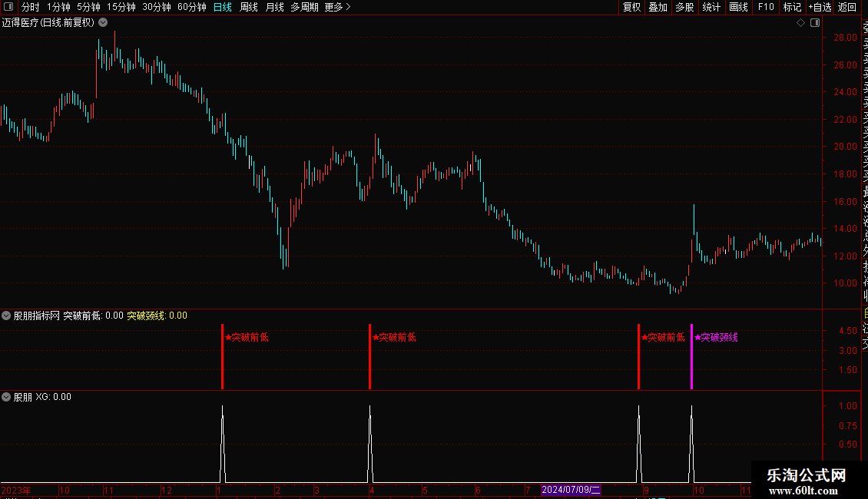The height and width of the screenshot is (499, 868).
Task: Toggle the side panel icon in chart corner
Action: point(815,23)
